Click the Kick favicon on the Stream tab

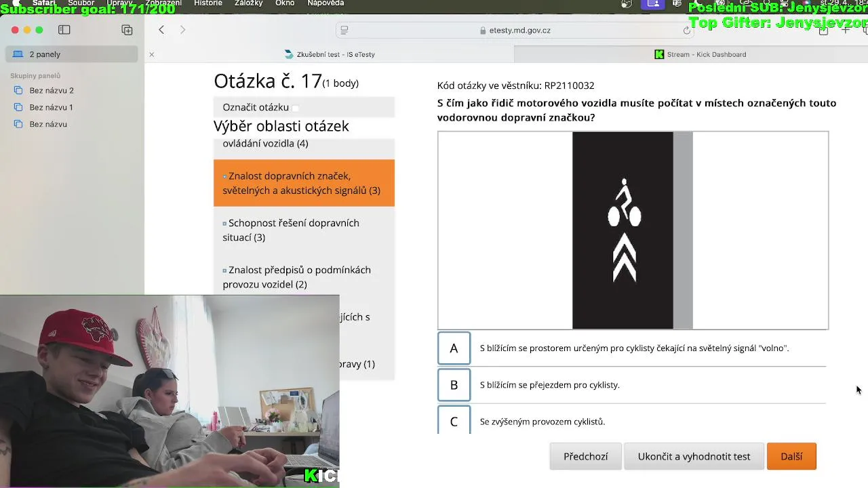click(x=659, y=54)
